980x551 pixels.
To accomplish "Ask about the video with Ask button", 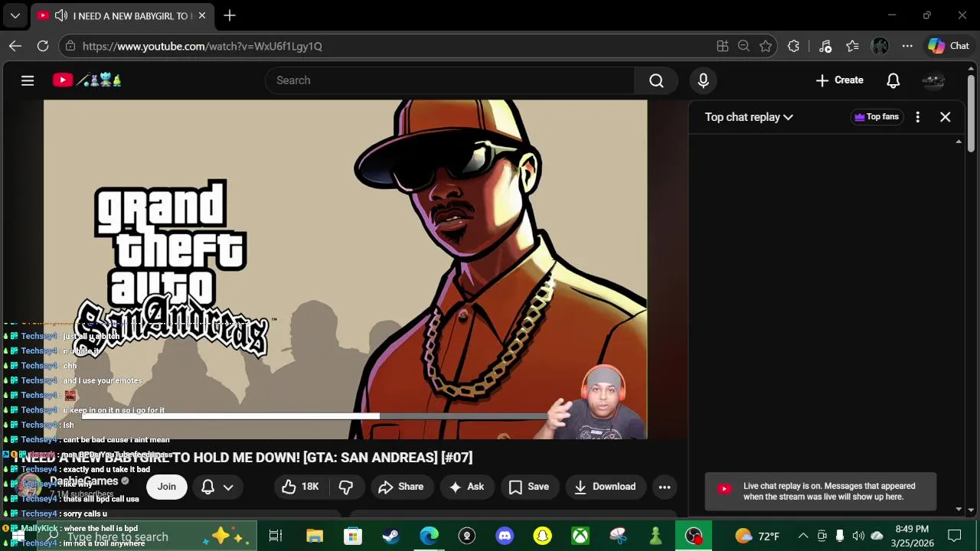I will click(x=465, y=487).
